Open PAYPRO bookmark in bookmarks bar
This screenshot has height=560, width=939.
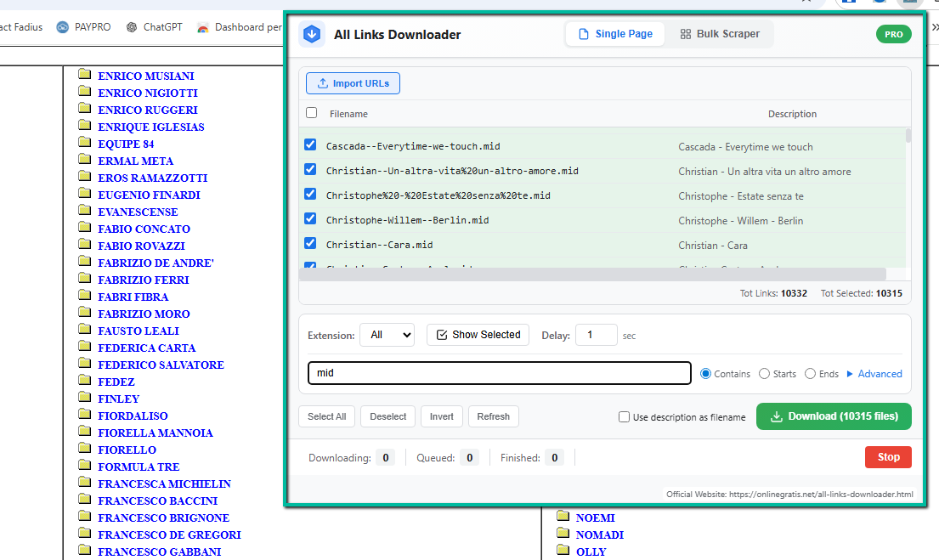click(84, 27)
